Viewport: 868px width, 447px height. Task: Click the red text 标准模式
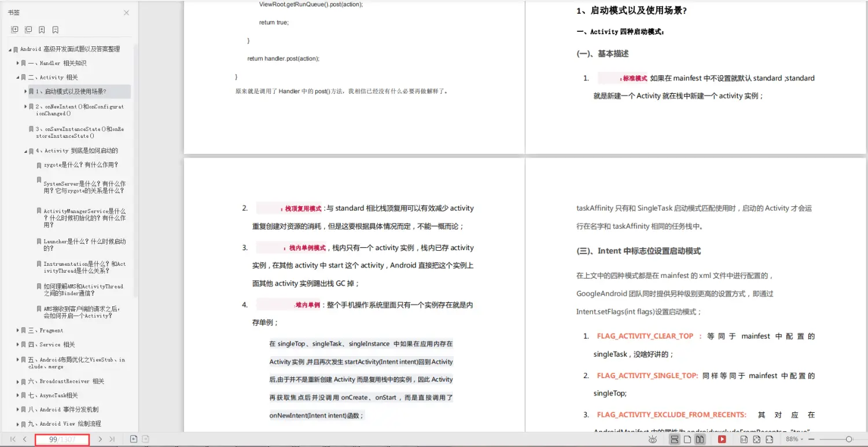point(635,79)
